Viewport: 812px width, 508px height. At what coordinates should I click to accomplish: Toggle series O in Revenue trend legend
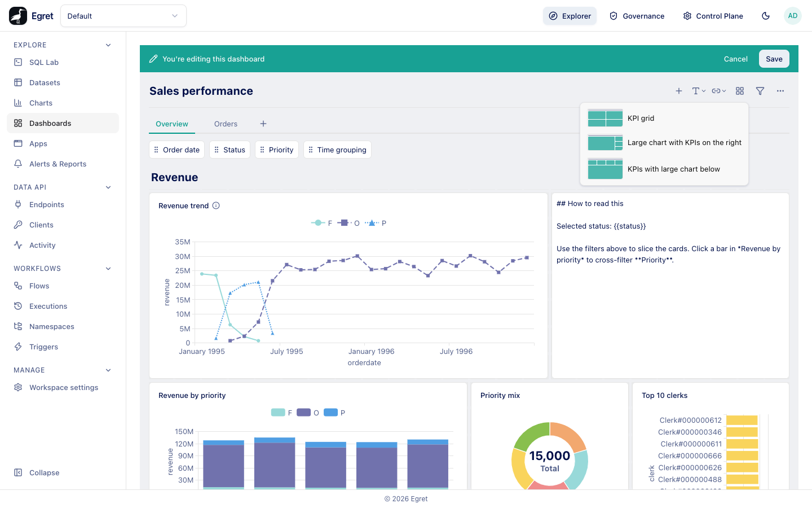click(348, 223)
